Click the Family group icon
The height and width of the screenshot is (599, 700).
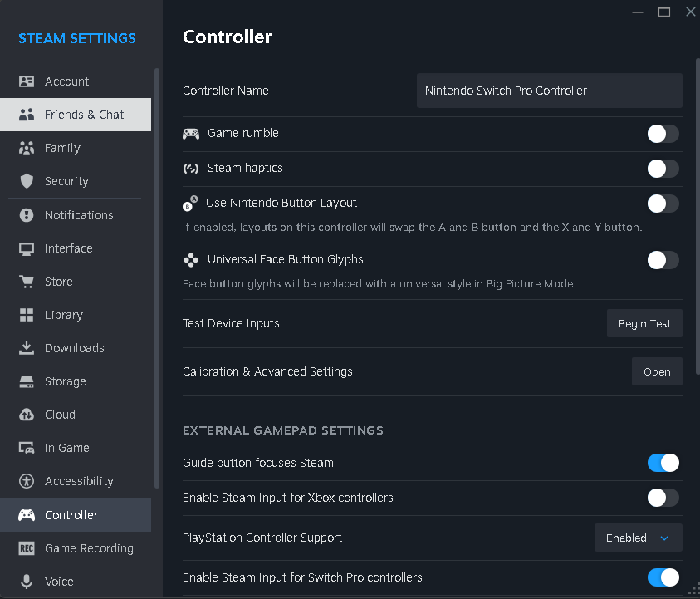pos(27,148)
